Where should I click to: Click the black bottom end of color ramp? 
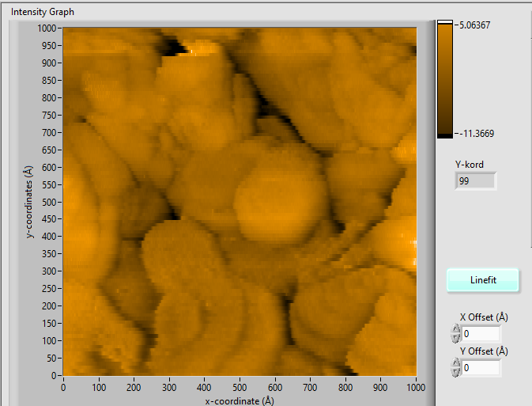click(445, 135)
